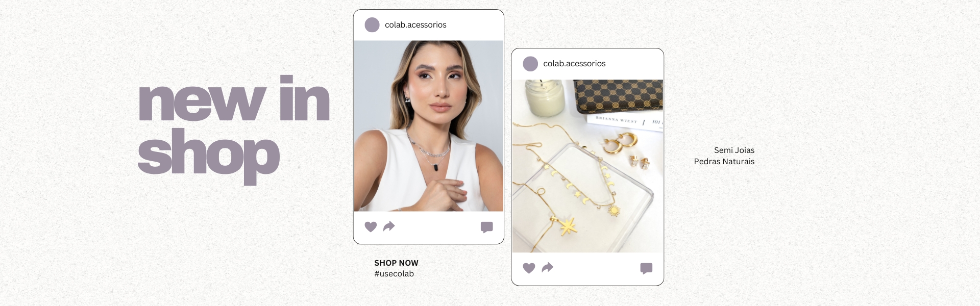Open the colab.acessorios username on the model post
980x306 pixels.
click(415, 25)
